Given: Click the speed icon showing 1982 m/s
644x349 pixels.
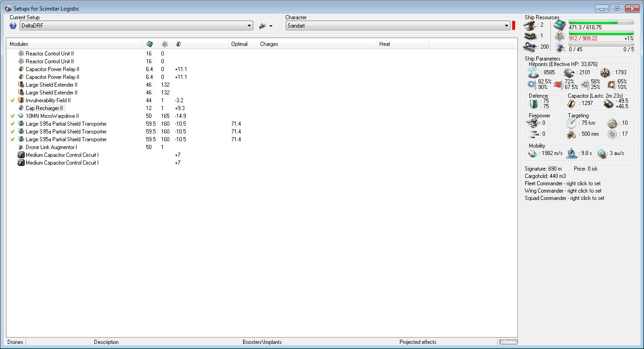Looking at the screenshot, I should [x=533, y=153].
